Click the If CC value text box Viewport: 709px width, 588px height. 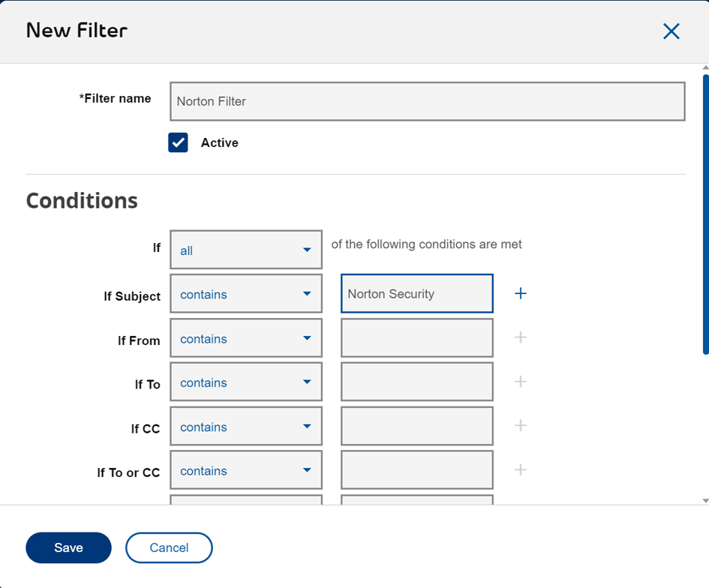tap(416, 427)
